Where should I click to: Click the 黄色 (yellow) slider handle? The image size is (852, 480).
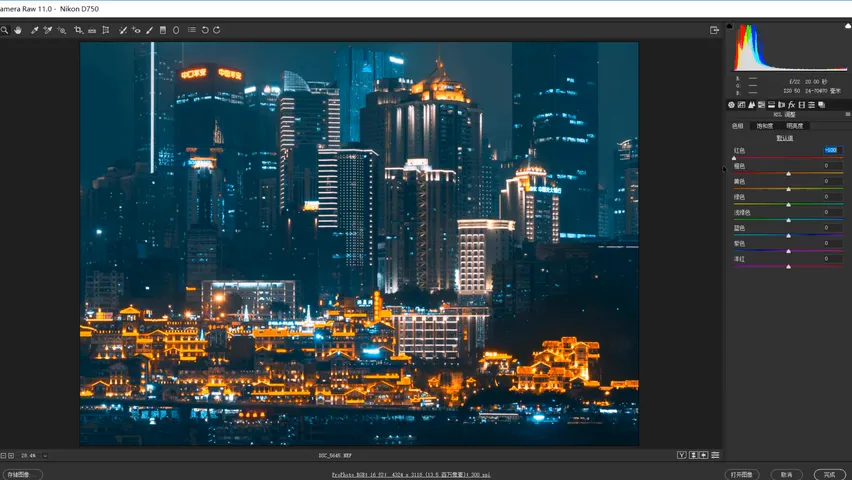point(788,189)
